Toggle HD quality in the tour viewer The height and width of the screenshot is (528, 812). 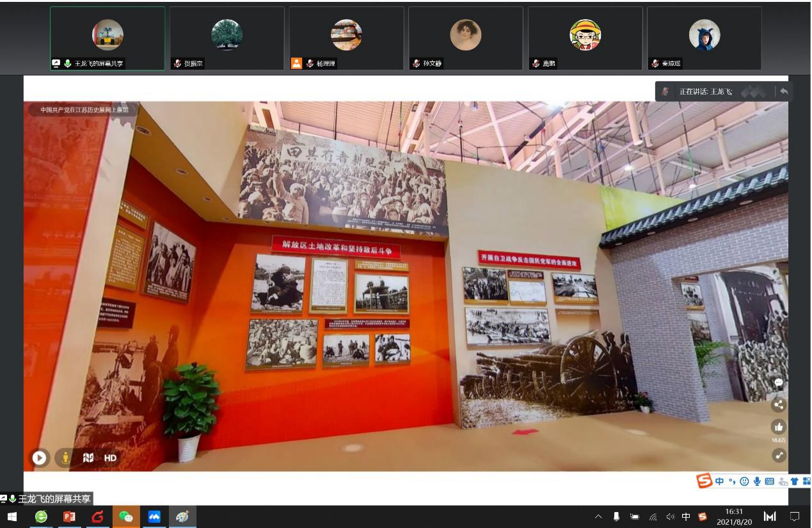click(110, 458)
